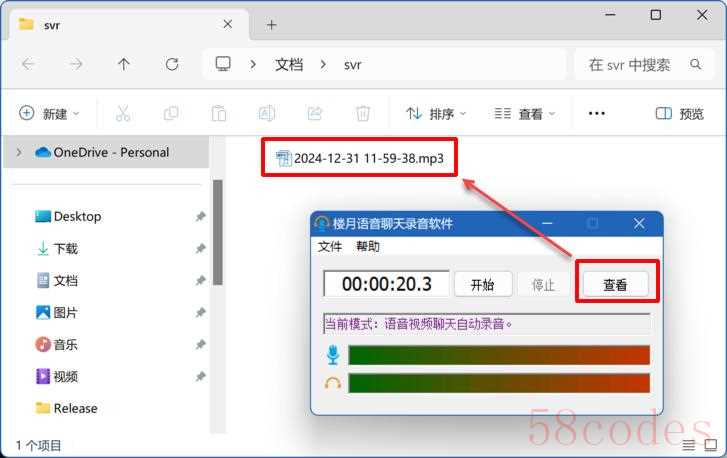Screen dimensions: 727x458
Task: Click the sidebar vertical scrollbar
Action: (217, 233)
